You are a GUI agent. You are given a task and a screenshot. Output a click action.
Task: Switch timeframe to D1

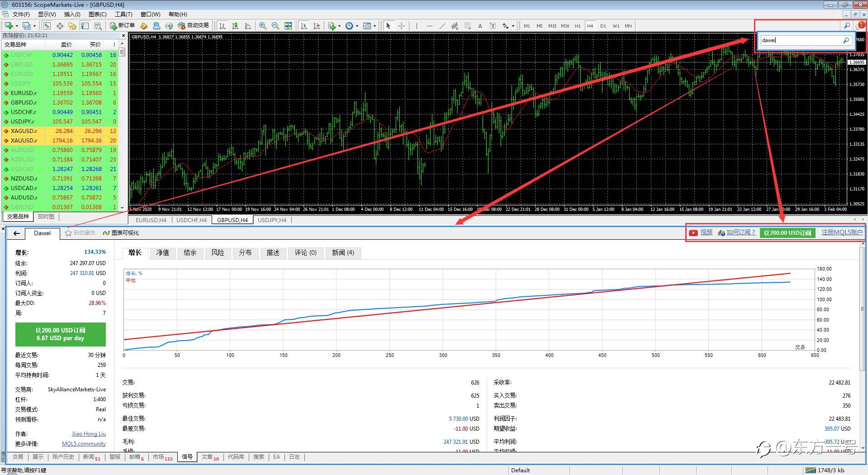(x=603, y=26)
